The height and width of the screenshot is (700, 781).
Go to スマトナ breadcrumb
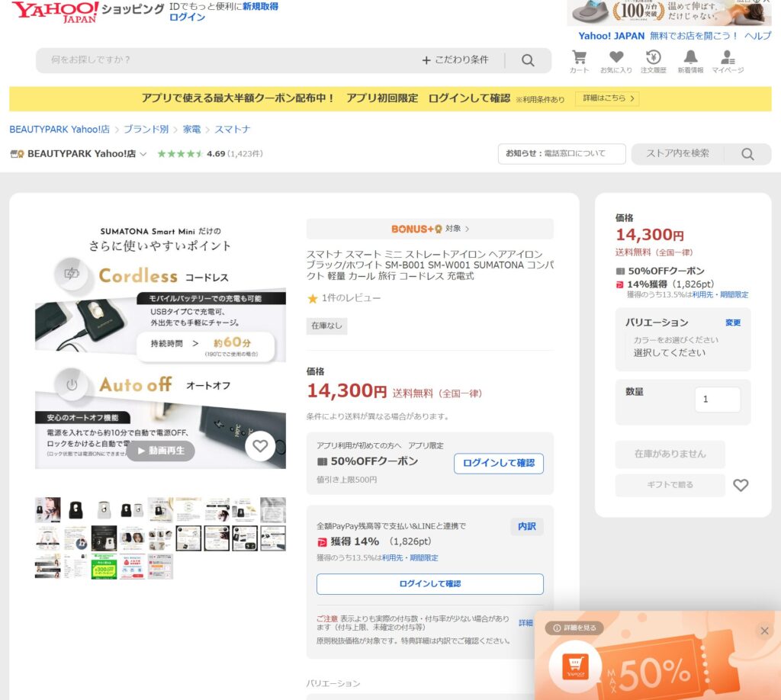232,130
